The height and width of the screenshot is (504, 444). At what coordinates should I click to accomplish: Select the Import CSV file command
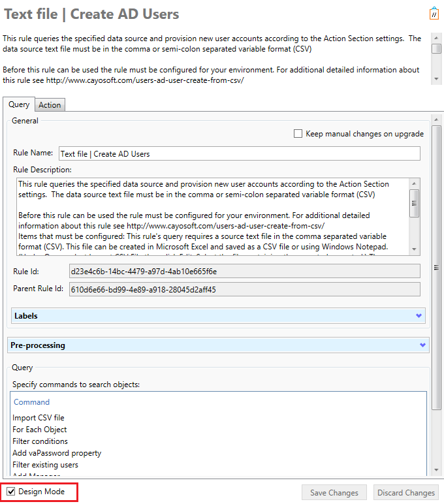coord(39,418)
